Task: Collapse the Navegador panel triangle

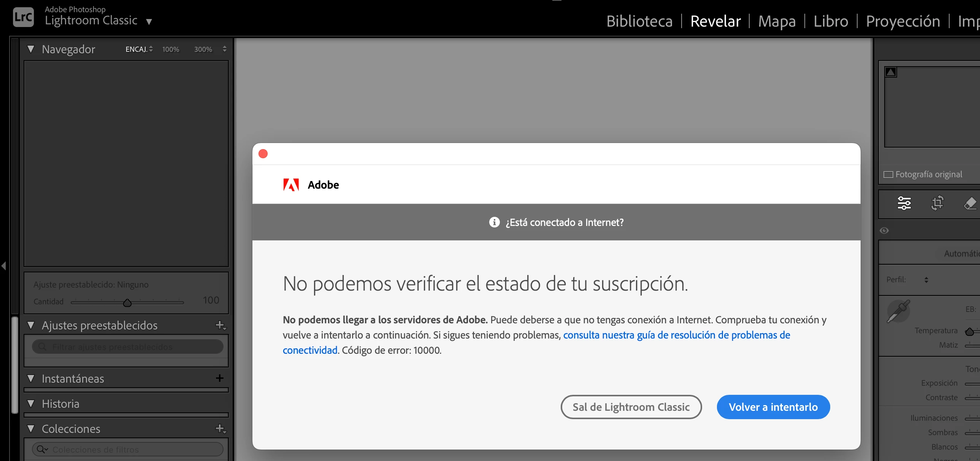Action: click(x=31, y=49)
